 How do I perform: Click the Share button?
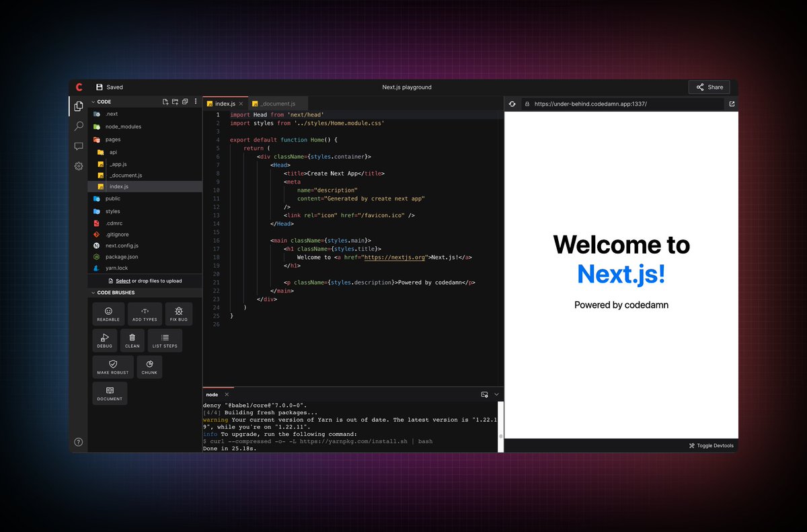(709, 87)
